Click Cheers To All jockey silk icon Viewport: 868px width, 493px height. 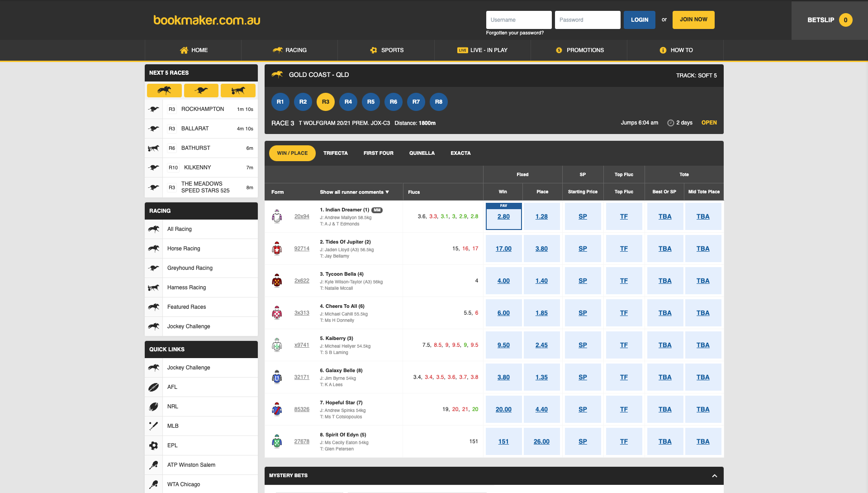pyautogui.click(x=277, y=313)
